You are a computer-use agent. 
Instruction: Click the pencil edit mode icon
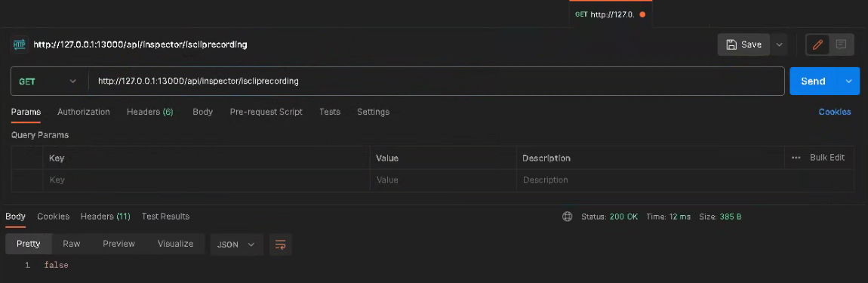817,45
